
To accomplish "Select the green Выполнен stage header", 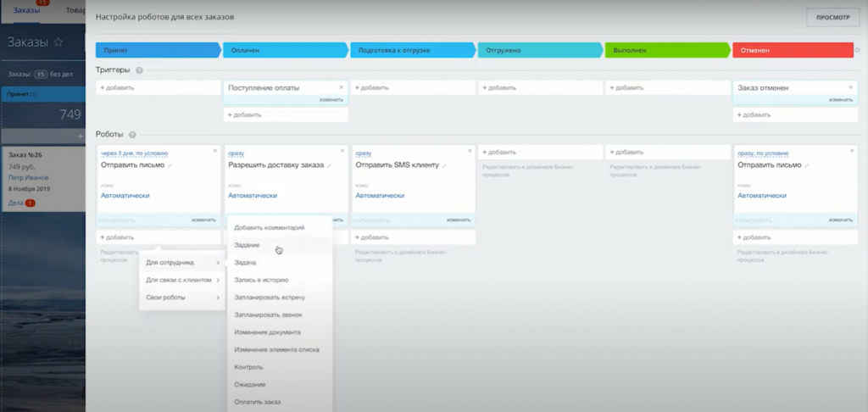I will pos(668,50).
